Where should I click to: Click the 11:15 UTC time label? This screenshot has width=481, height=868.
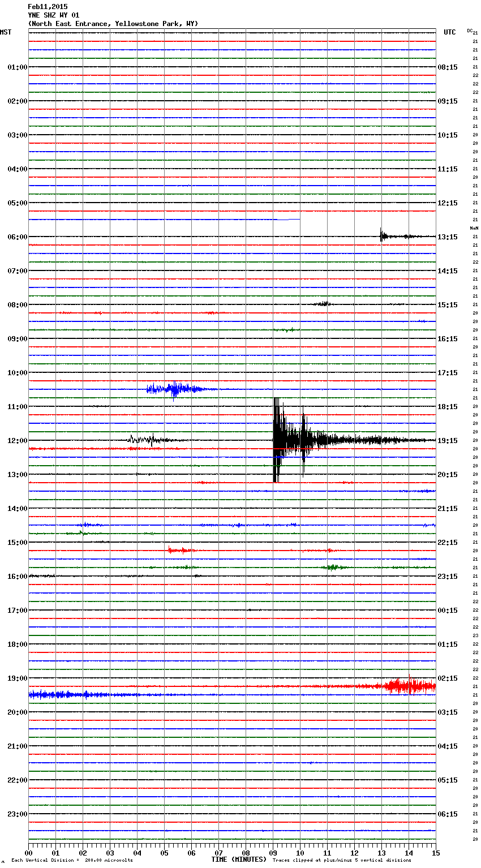tap(448, 169)
